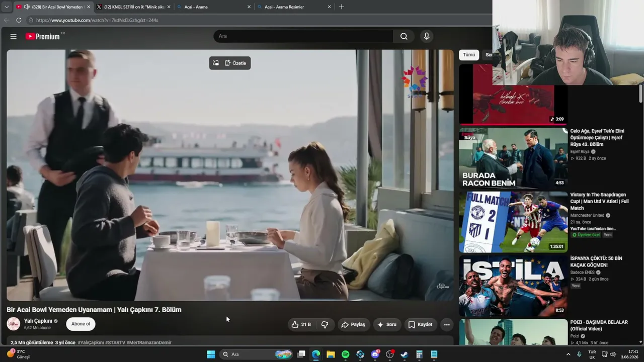View site information lock icon in address bar
Viewport: 644px width, 362px height.
pyautogui.click(x=31, y=20)
